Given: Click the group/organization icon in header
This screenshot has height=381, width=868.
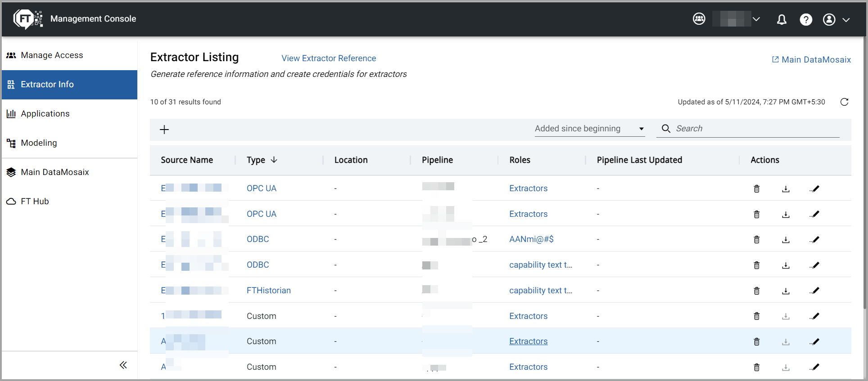Looking at the screenshot, I should [699, 19].
